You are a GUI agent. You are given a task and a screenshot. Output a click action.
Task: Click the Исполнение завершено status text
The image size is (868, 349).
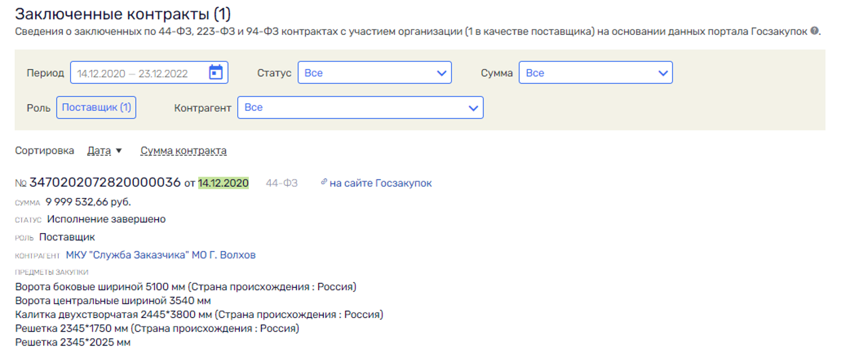click(x=106, y=219)
